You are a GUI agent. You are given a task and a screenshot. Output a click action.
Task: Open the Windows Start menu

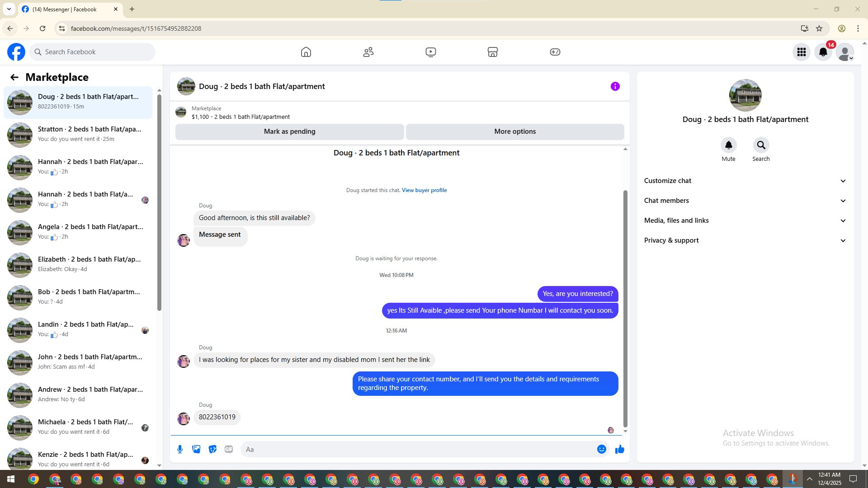point(11,479)
